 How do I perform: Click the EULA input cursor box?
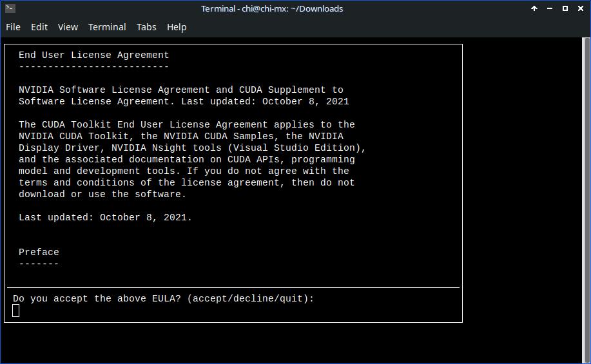point(16,311)
